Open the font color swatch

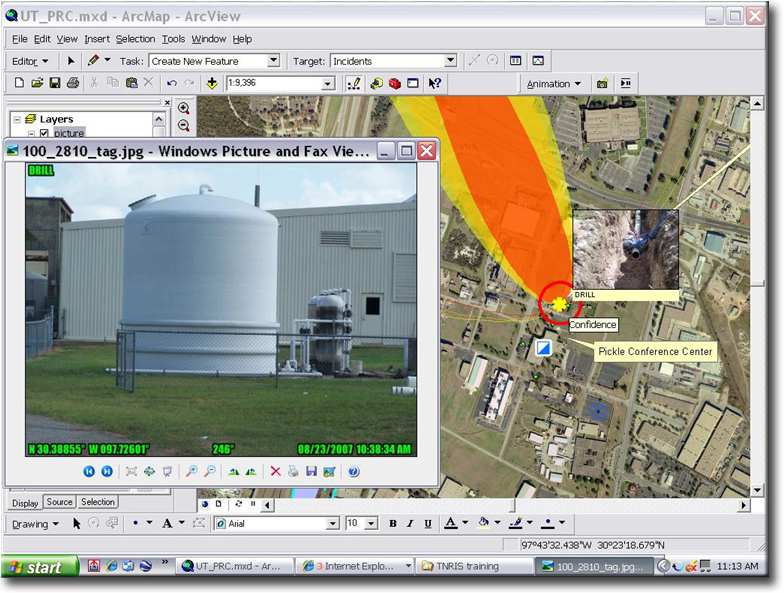(451, 523)
